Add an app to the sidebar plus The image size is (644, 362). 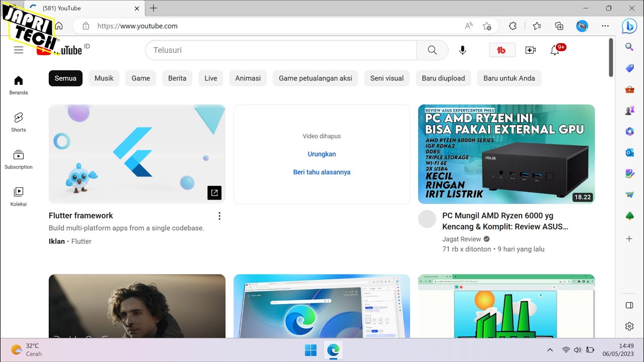tap(629, 238)
